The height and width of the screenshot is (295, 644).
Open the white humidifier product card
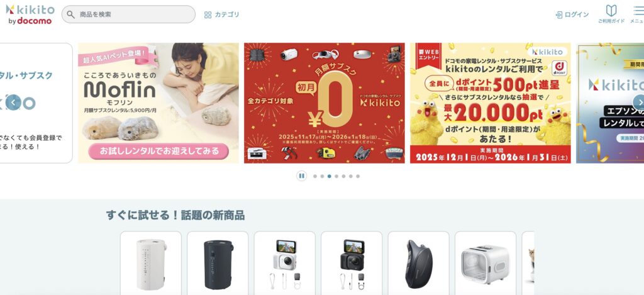tap(151, 263)
